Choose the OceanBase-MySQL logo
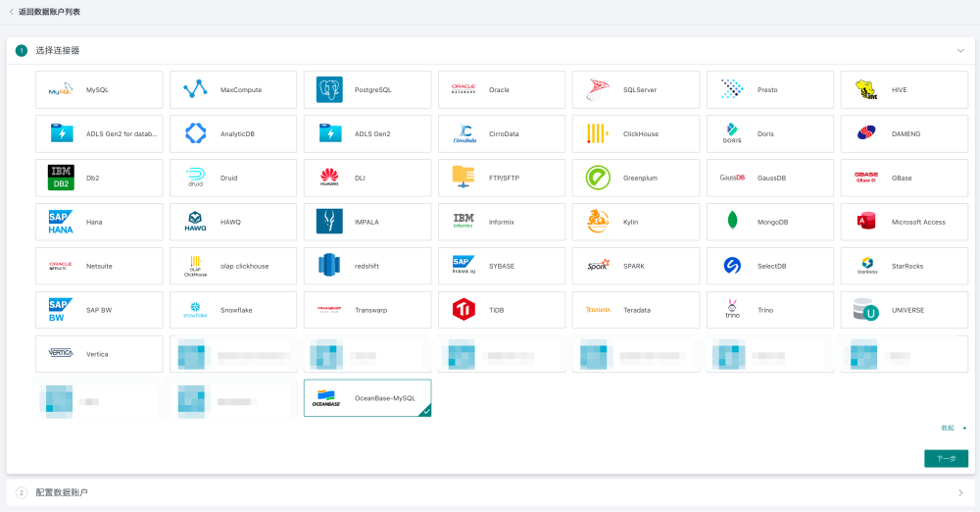This screenshot has width=980, height=512. click(x=326, y=398)
